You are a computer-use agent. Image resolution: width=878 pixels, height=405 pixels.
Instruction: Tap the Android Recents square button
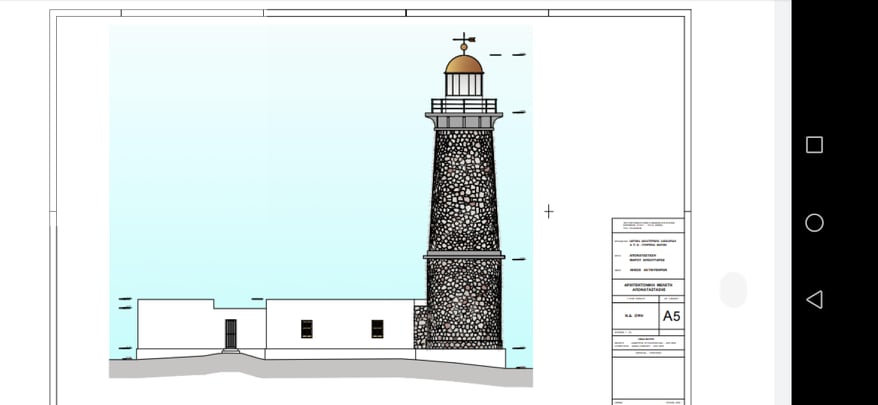point(814,145)
